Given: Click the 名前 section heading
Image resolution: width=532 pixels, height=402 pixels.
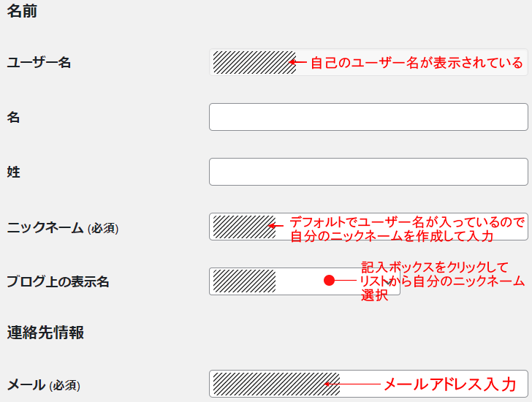Looking at the screenshot, I should (x=22, y=12).
